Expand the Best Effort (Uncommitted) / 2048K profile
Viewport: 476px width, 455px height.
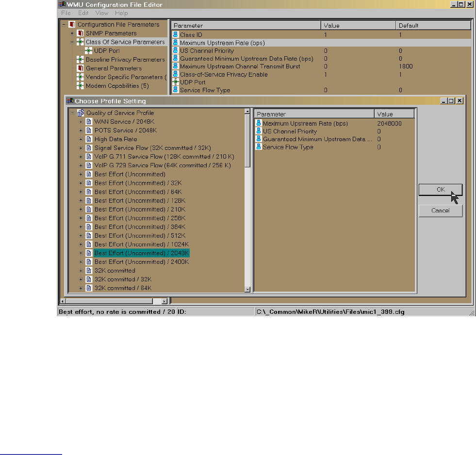click(x=81, y=253)
